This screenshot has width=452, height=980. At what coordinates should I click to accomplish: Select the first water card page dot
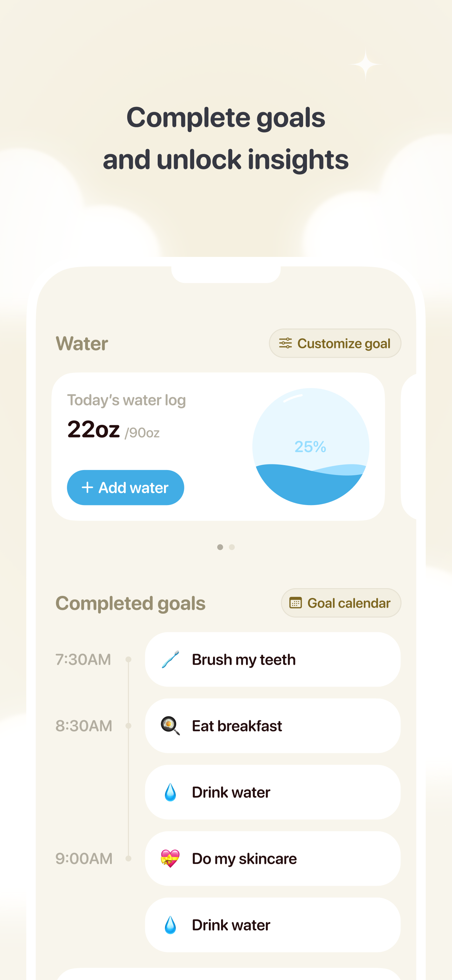(x=220, y=547)
